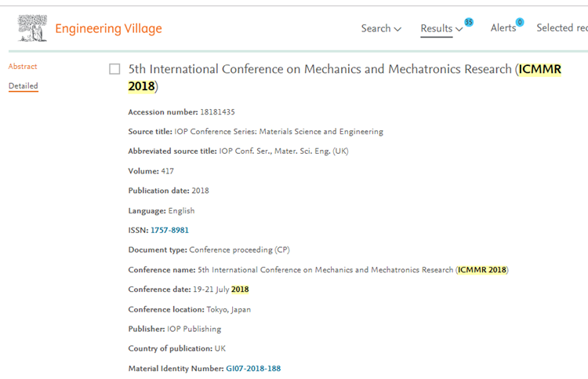Click the Elsevier tree logo
The image size is (588, 379).
[x=32, y=28]
